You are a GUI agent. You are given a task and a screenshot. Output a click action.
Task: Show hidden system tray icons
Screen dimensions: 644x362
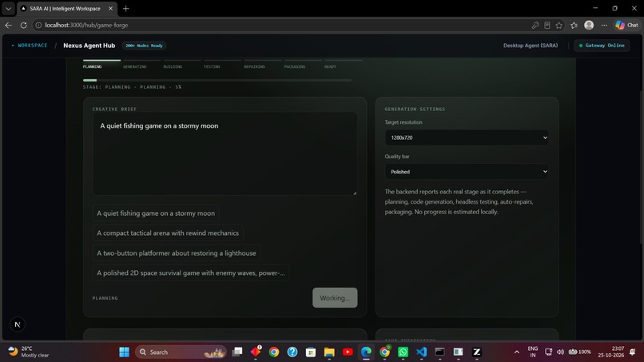(x=517, y=352)
